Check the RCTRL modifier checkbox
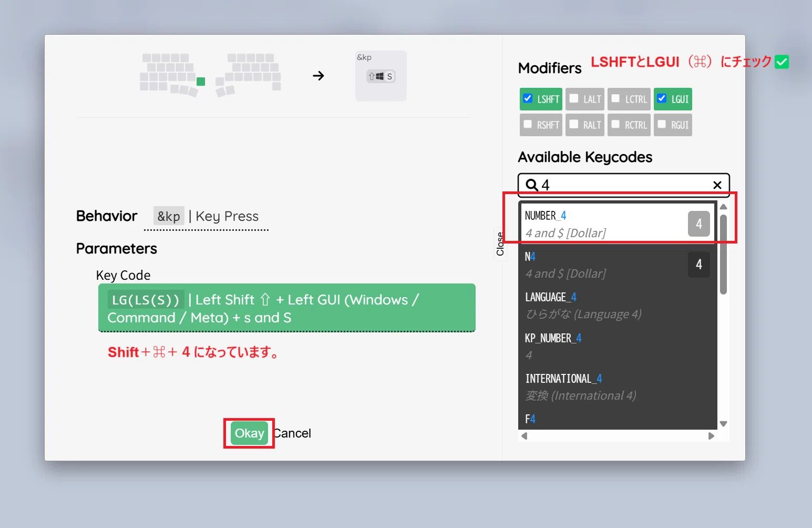 tap(615, 124)
